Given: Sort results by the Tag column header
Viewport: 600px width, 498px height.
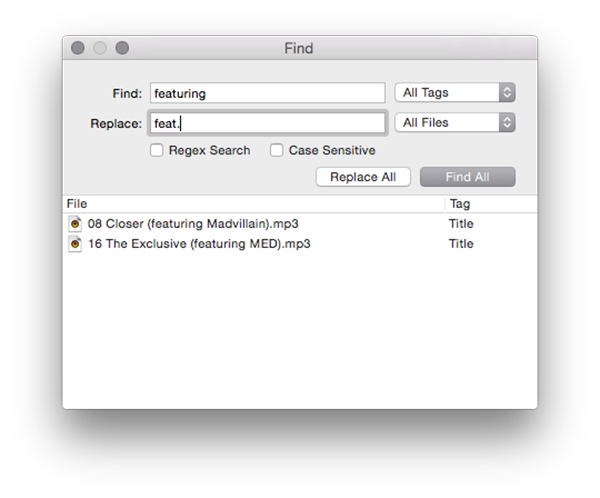Looking at the screenshot, I should pos(488,204).
